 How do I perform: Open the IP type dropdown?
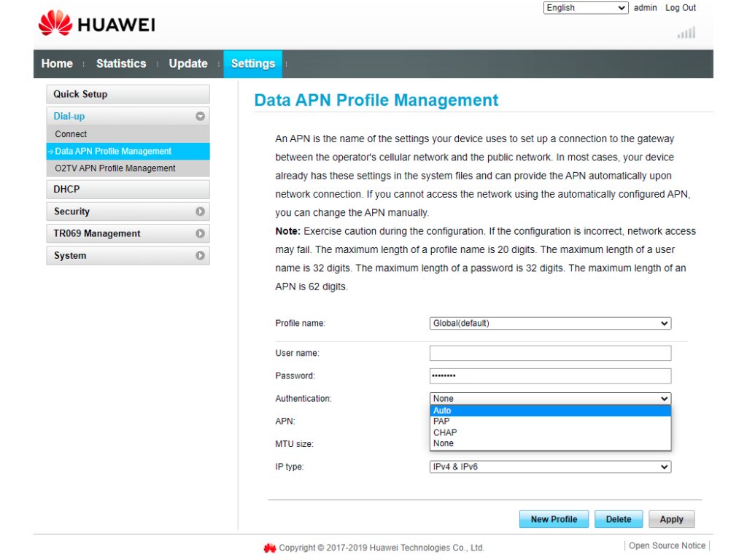(550, 467)
